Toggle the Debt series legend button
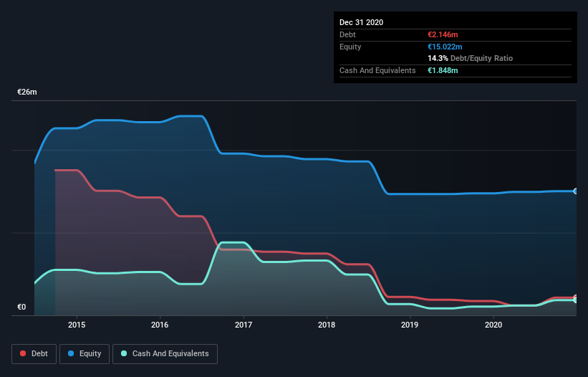The height and width of the screenshot is (377, 588). tap(34, 354)
